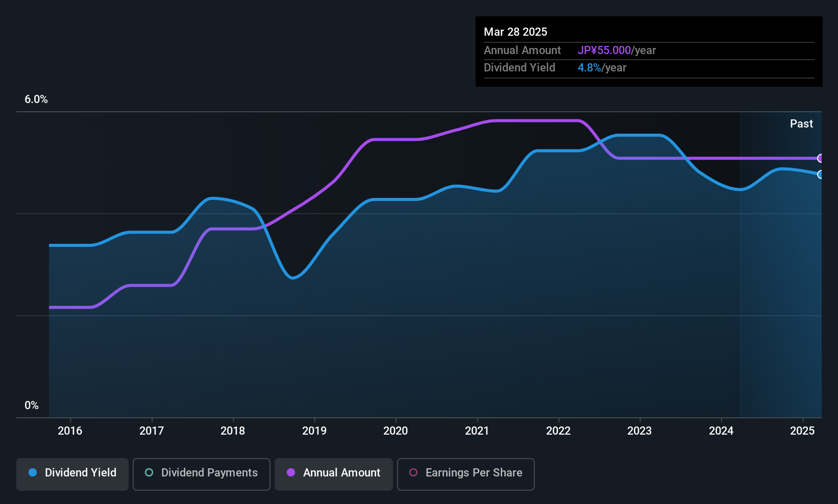Show the Earnings Per Share legend label

coord(474,473)
